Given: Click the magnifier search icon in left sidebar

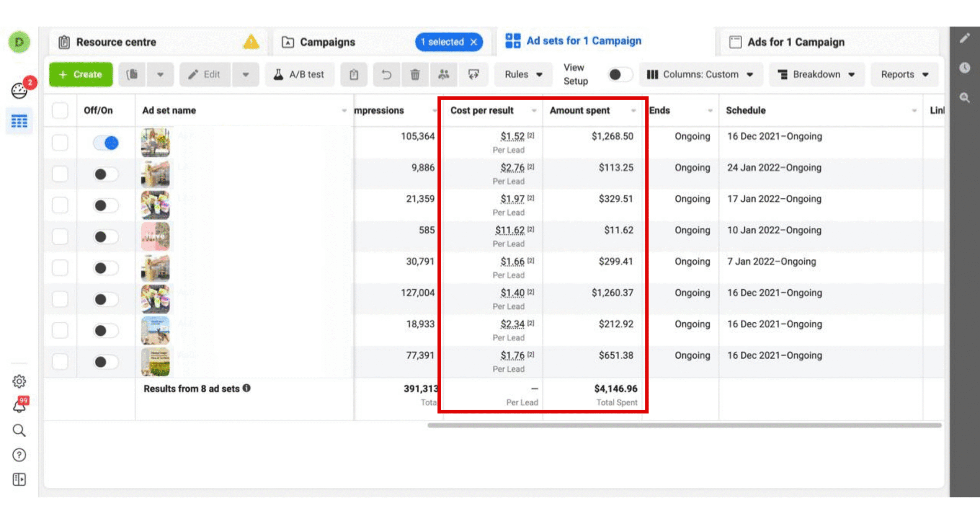Looking at the screenshot, I should pos(19,430).
